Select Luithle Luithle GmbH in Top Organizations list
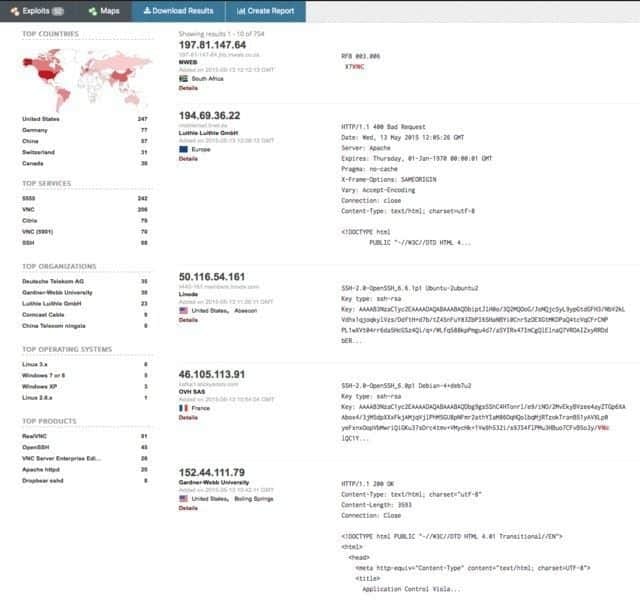Screen dimensions: 640x600 [52, 303]
